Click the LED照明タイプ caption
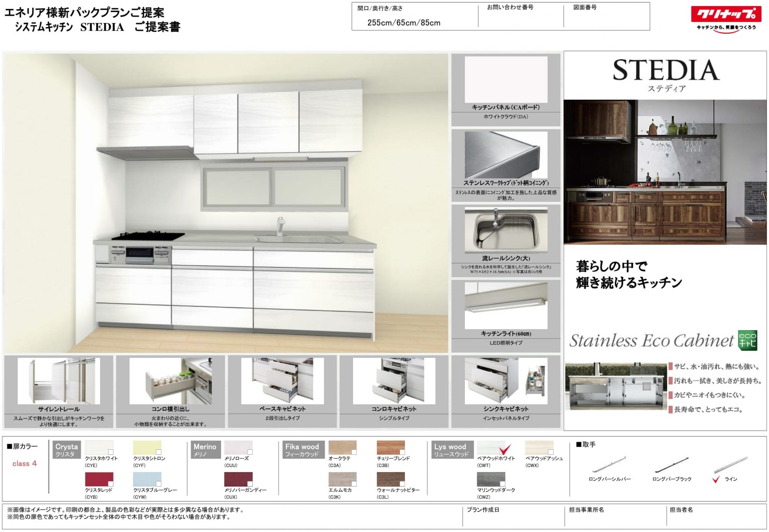This screenshot has height=532, width=769. 506,343
